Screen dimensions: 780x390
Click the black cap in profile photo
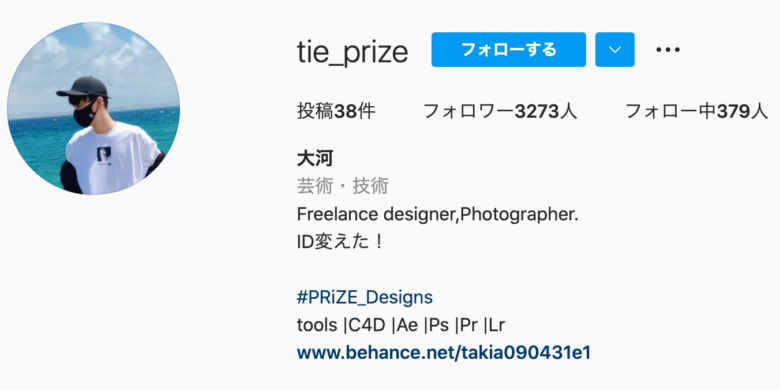click(83, 87)
